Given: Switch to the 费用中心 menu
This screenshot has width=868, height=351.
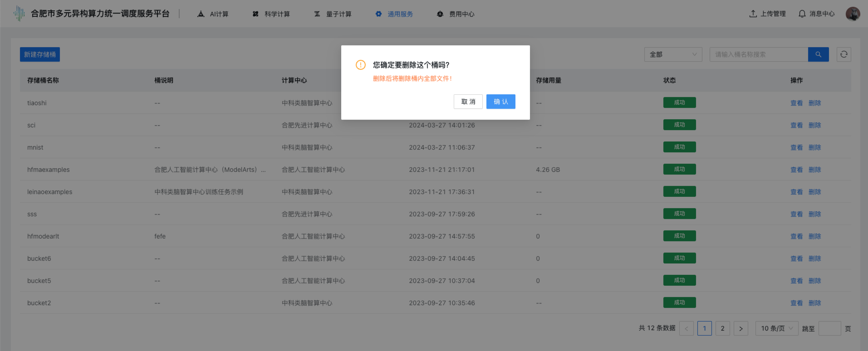Looking at the screenshot, I should [x=456, y=14].
